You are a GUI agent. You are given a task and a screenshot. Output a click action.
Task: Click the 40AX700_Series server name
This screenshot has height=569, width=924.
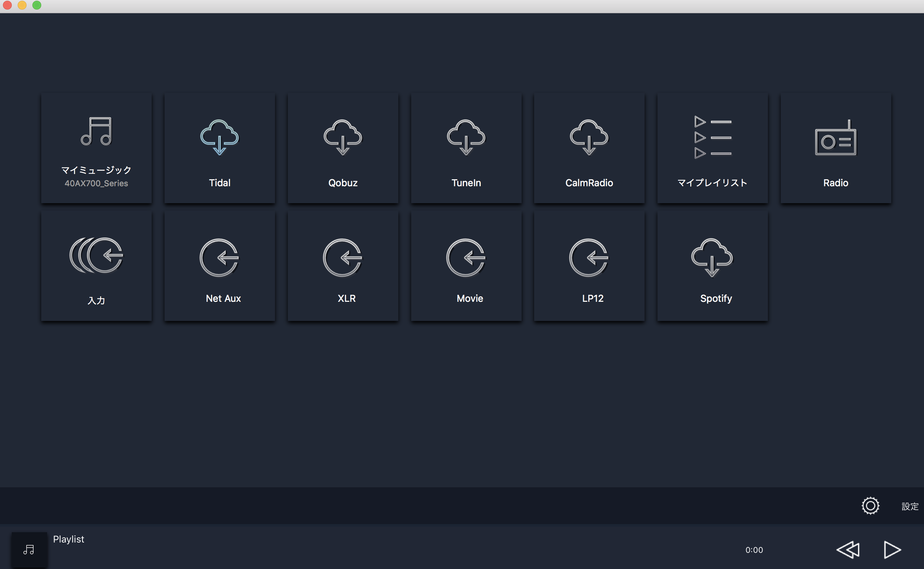(x=96, y=183)
